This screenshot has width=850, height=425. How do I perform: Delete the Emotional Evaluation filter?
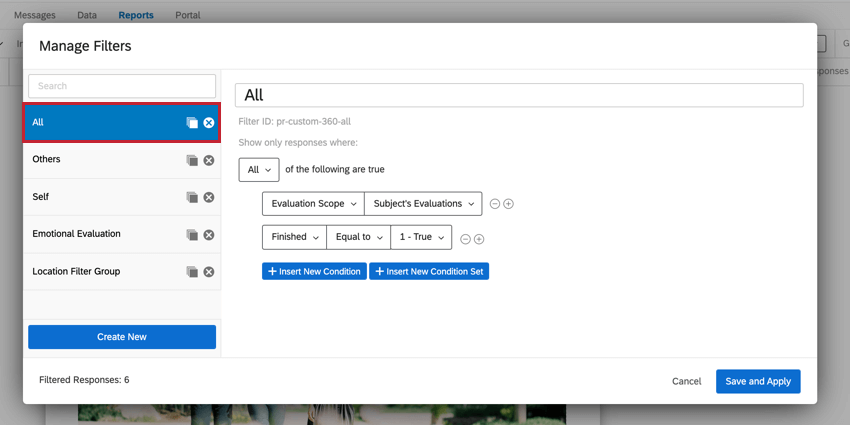[209, 235]
